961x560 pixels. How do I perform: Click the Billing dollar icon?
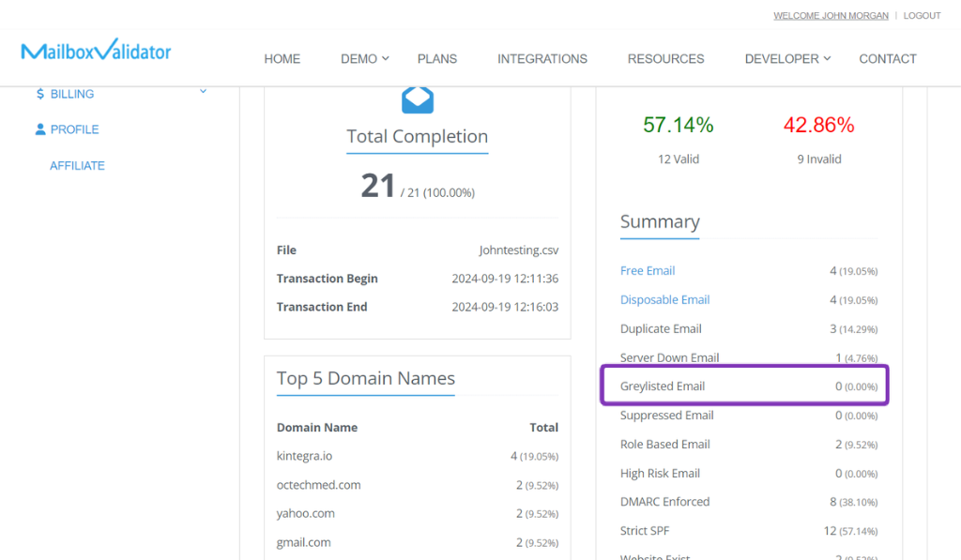click(x=40, y=94)
